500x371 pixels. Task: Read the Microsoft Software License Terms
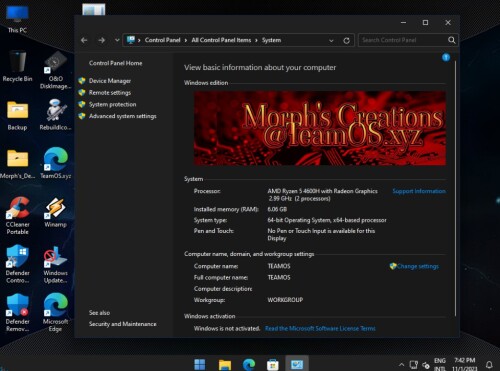pyautogui.click(x=320, y=328)
